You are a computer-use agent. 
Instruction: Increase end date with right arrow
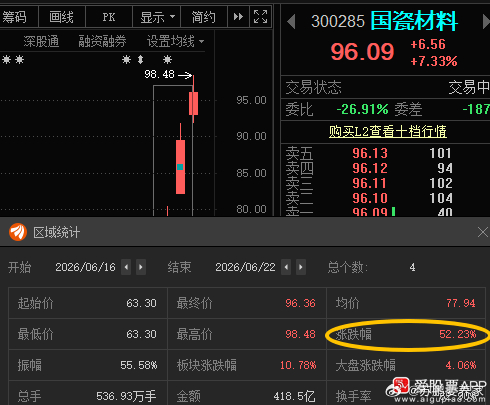coord(301,267)
